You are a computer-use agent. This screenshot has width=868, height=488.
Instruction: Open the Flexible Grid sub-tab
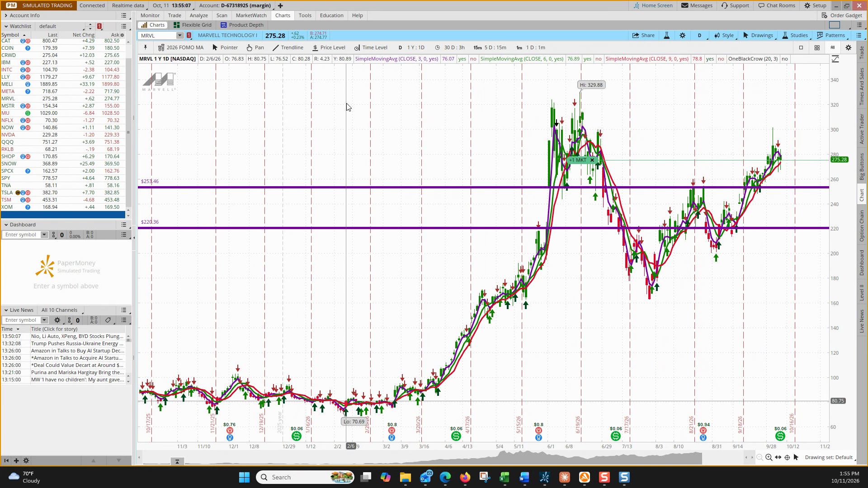192,25
